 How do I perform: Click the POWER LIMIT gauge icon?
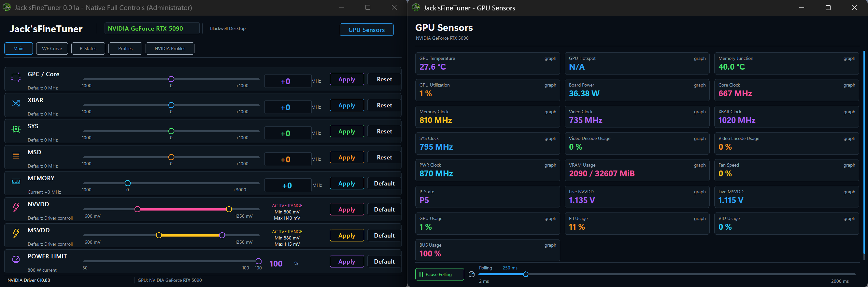click(16, 259)
